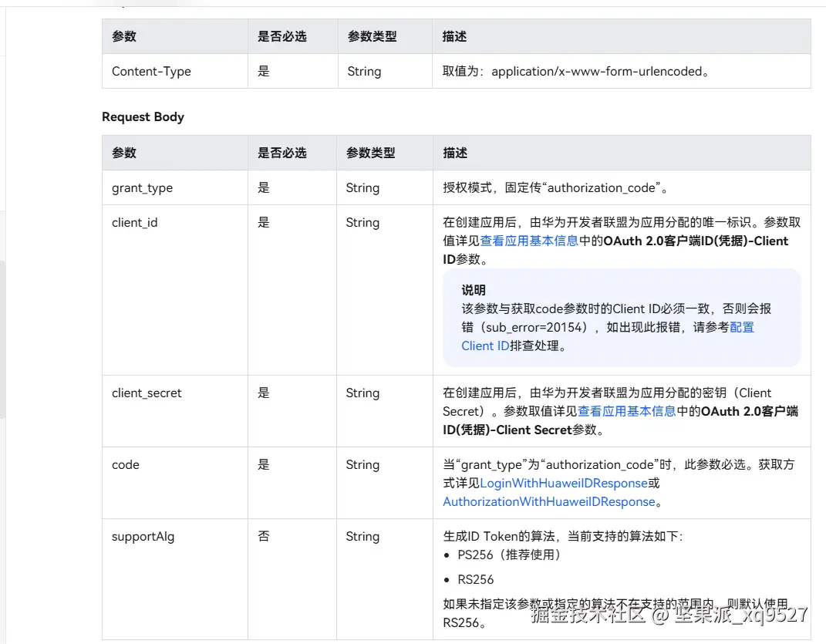Open the 配置Client ID troubleshooting link
826x644 pixels.
608,336
